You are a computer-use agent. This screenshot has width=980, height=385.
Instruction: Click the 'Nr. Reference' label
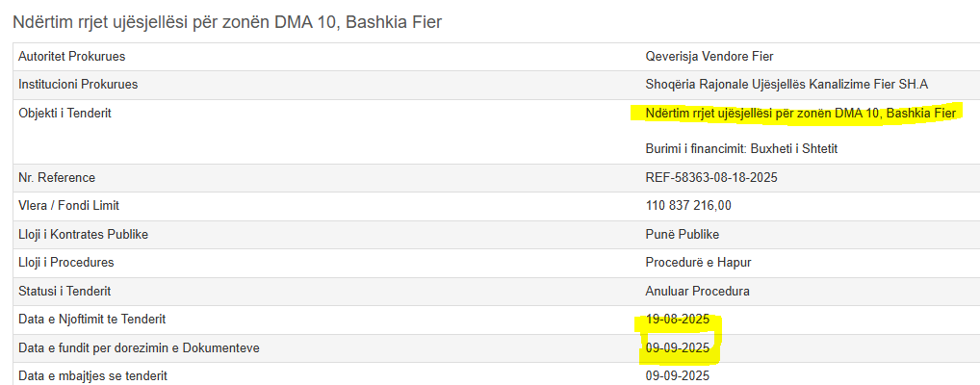pos(57,178)
